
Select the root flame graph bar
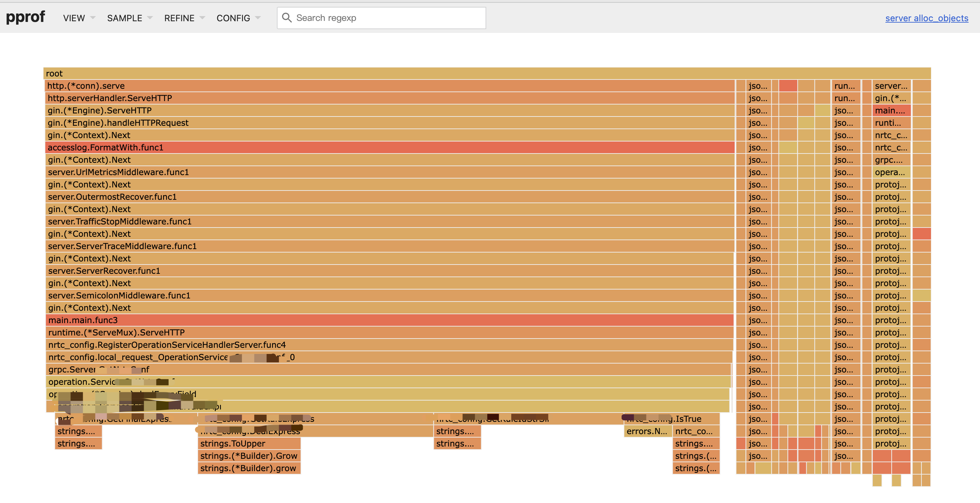[x=487, y=73]
